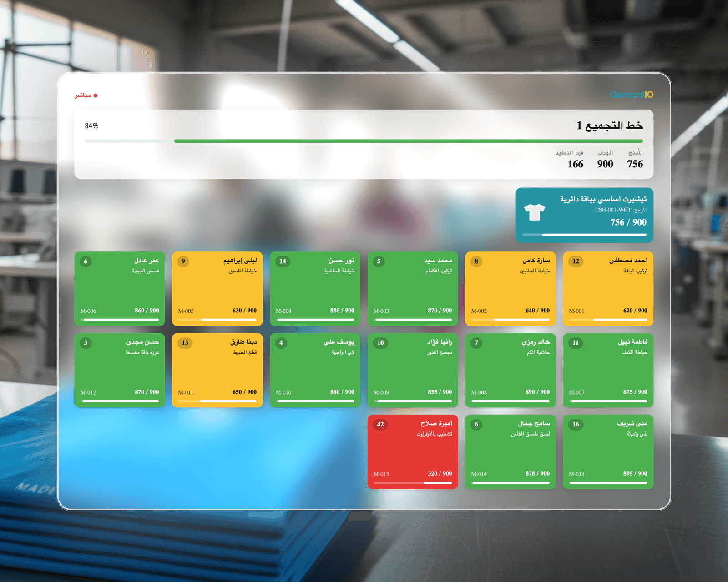Click the 84% completion label
Screen dimensions: 728x582
pyautogui.click(x=91, y=126)
